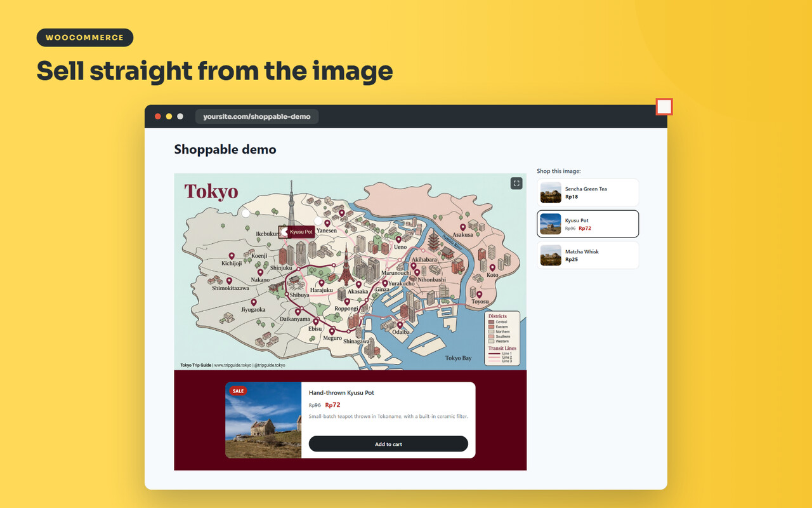Viewport: 812px width, 508px height.
Task: Click the Matcha Whisk thumbnail
Action: [551, 255]
